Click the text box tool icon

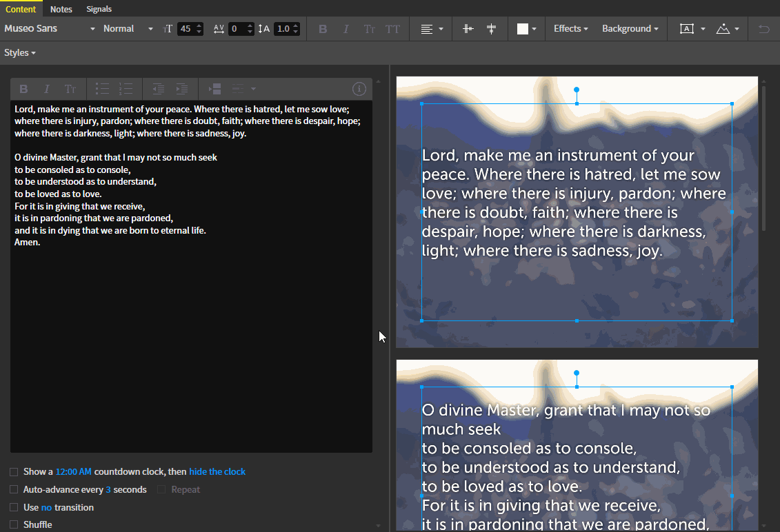click(x=686, y=29)
